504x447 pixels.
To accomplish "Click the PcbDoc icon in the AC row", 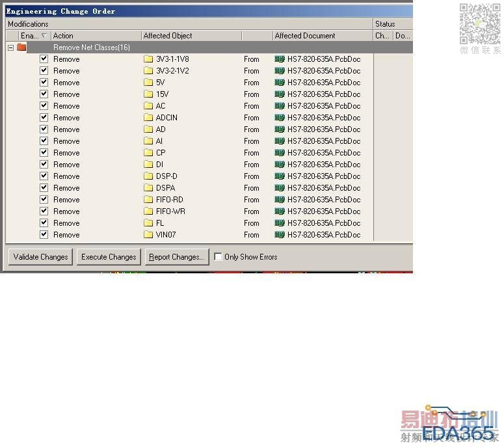I will pyautogui.click(x=280, y=106).
